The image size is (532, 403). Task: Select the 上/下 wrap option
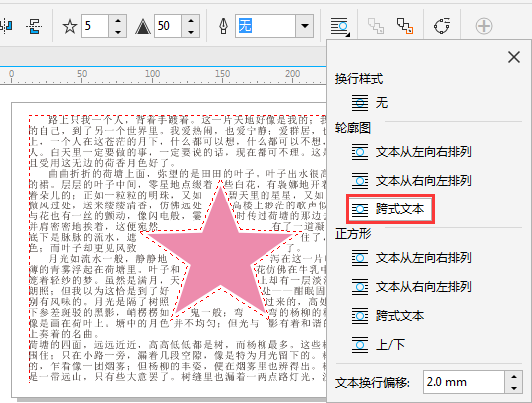click(378, 345)
